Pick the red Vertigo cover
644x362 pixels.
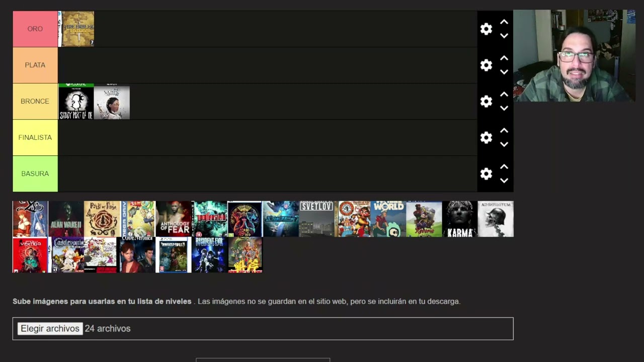coord(30,255)
